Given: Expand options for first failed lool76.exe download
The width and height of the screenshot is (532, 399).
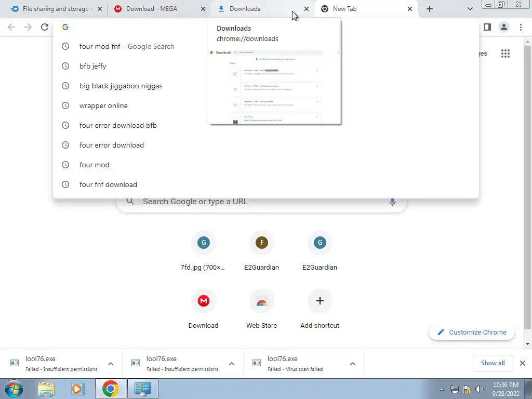Looking at the screenshot, I should coord(111,364).
